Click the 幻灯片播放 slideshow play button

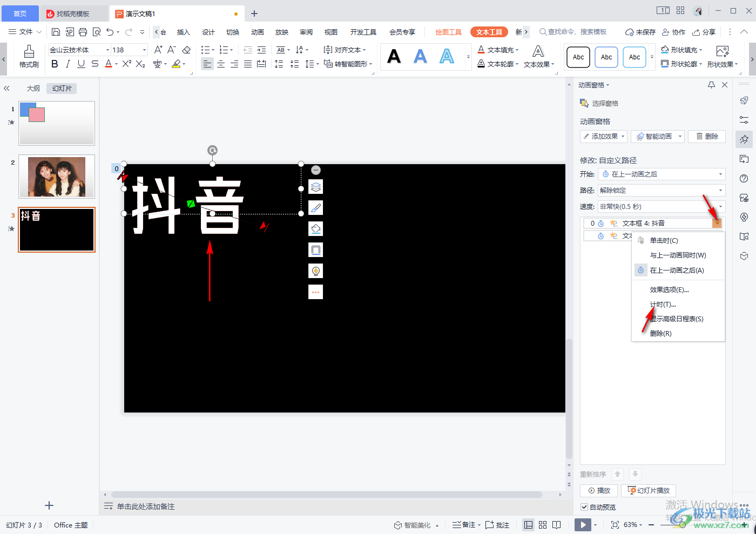pyautogui.click(x=649, y=491)
